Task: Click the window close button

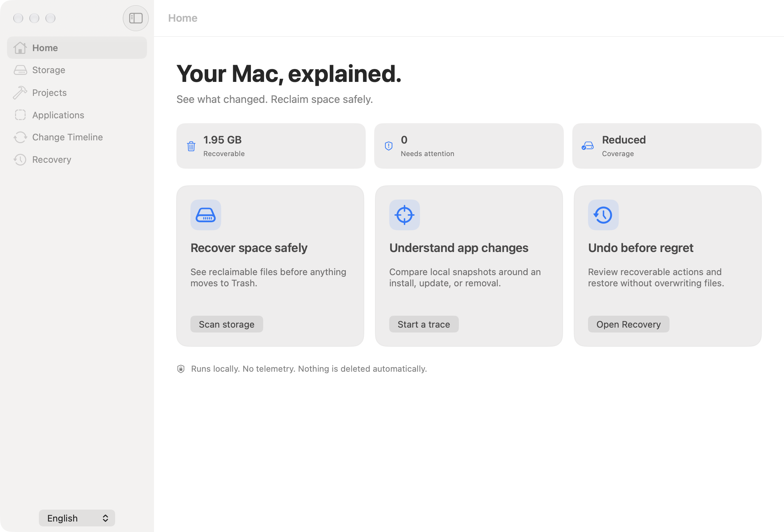Action: click(18, 18)
